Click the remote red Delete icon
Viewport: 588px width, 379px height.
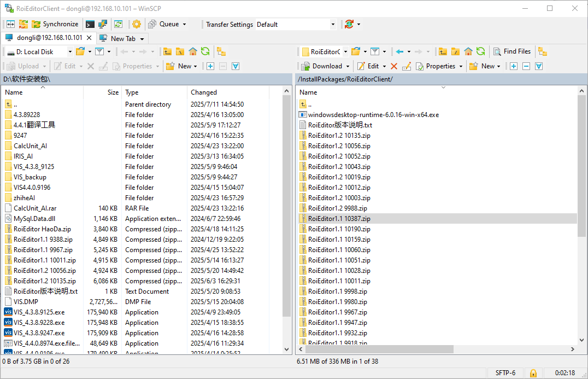[x=394, y=66]
